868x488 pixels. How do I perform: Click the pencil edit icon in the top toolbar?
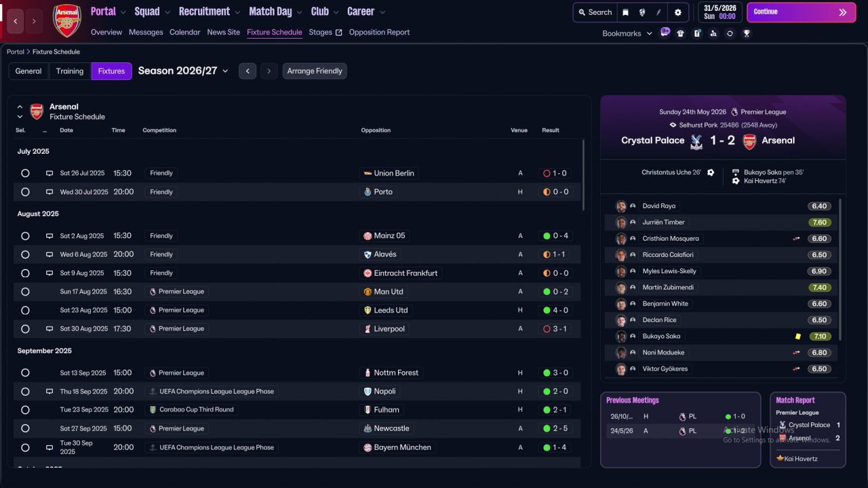(x=658, y=12)
